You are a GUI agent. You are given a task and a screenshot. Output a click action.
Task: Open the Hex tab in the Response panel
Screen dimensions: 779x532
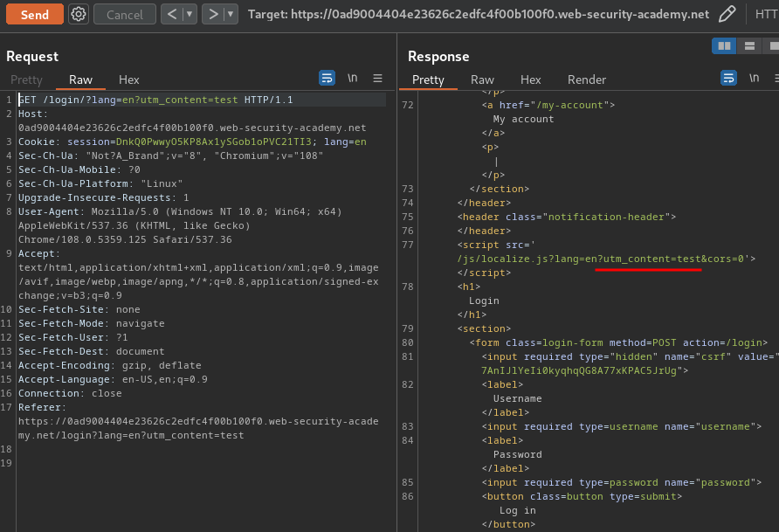[x=531, y=79]
